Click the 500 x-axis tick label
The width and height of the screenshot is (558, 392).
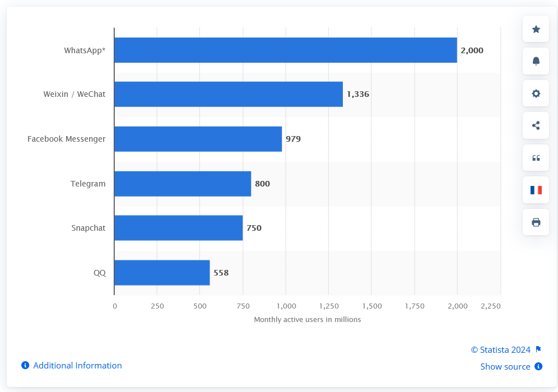click(x=200, y=306)
